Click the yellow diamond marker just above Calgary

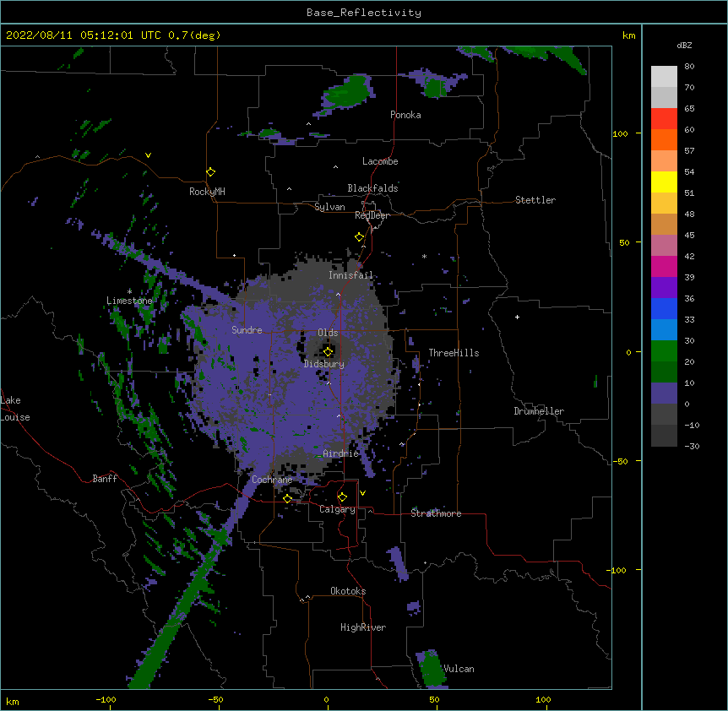tap(342, 497)
